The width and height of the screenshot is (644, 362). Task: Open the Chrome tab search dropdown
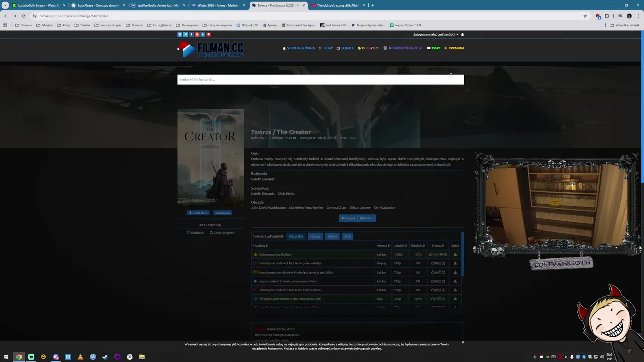(5, 5)
